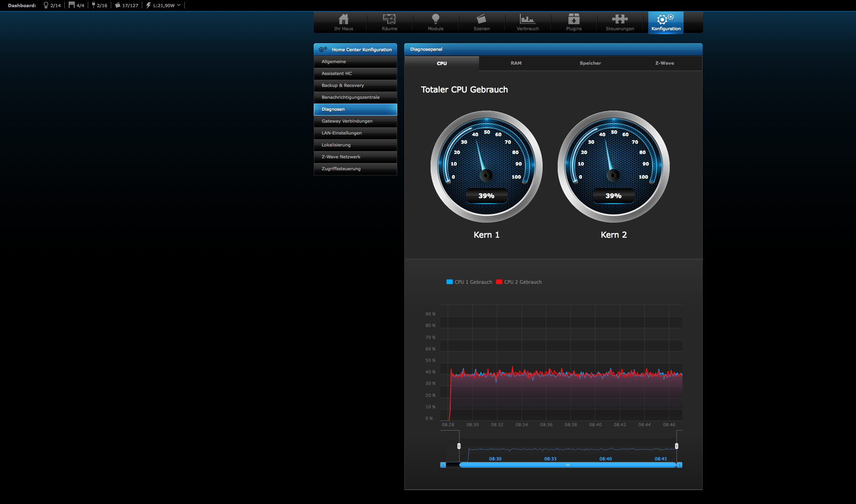This screenshot has width=856, height=504.
Task: Open Szenen scenes section
Action: 481,22
